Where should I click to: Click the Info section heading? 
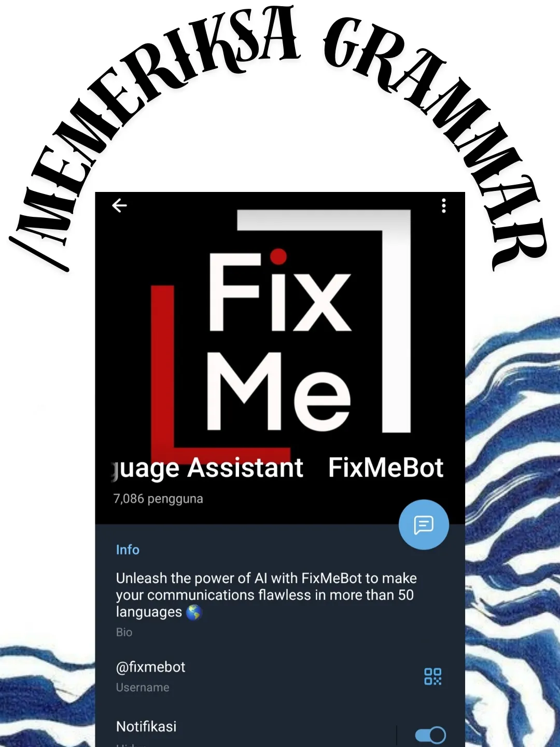128,550
